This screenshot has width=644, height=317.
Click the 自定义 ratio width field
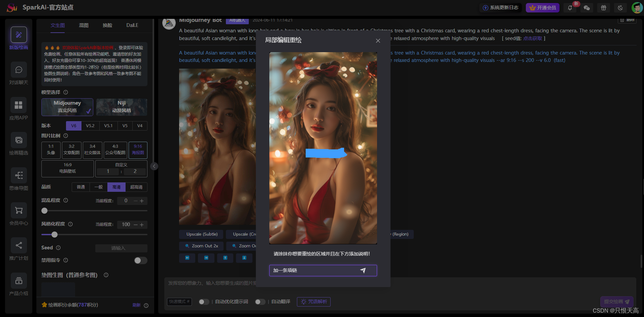[108, 172]
